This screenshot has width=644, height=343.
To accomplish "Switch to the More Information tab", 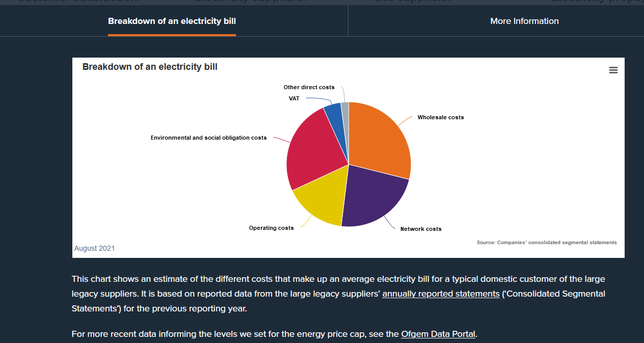I will click(x=524, y=21).
